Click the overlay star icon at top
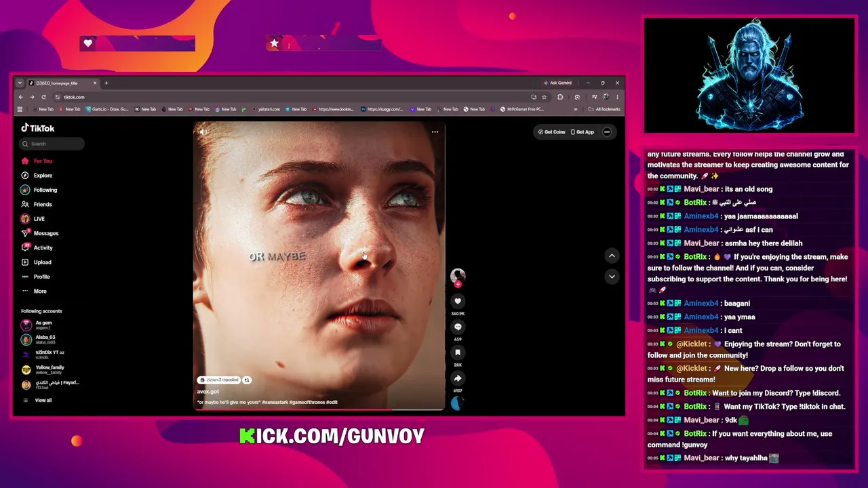The height and width of the screenshot is (488, 868). pos(274,43)
